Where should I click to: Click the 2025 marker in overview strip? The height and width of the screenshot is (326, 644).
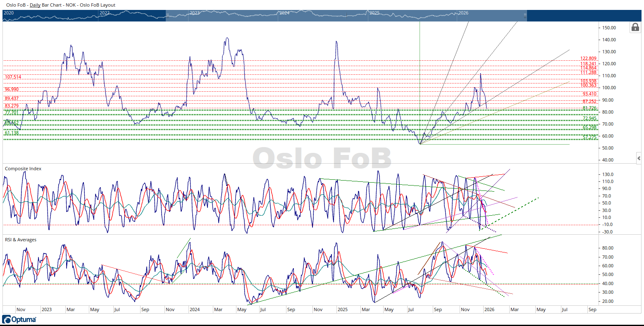coord(374,13)
